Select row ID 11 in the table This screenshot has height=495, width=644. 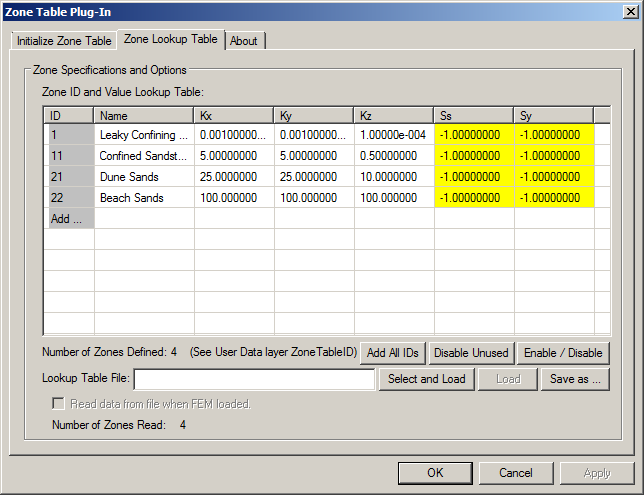pos(69,156)
